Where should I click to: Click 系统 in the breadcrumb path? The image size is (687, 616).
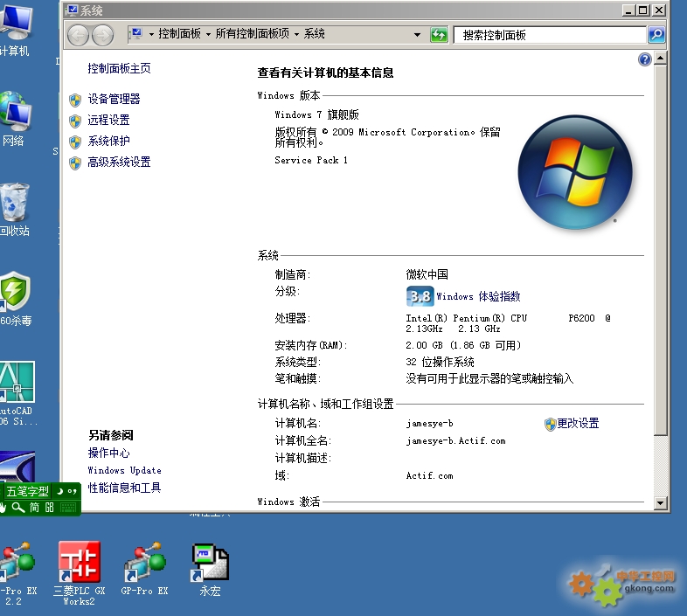click(x=314, y=34)
